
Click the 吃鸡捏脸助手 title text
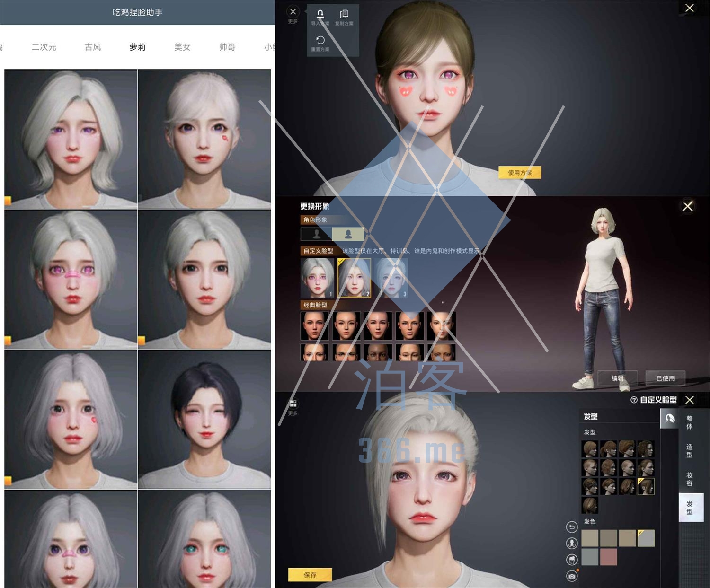tap(138, 12)
